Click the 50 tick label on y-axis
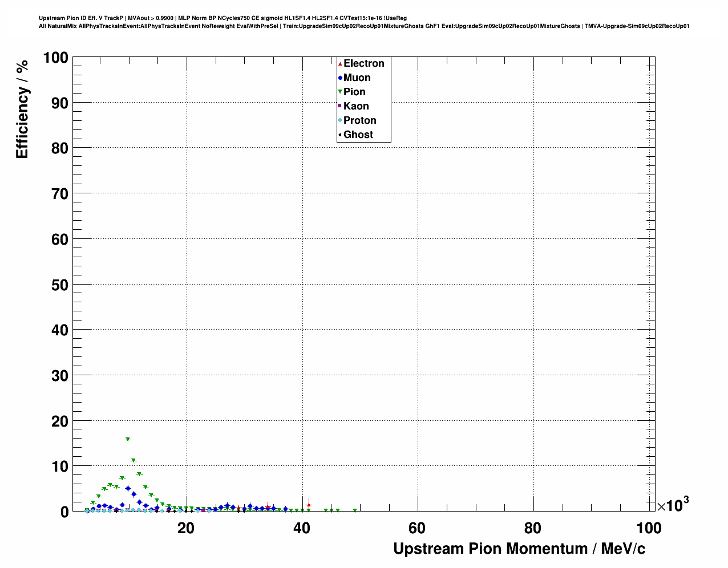The image size is (728, 568). coord(59,285)
